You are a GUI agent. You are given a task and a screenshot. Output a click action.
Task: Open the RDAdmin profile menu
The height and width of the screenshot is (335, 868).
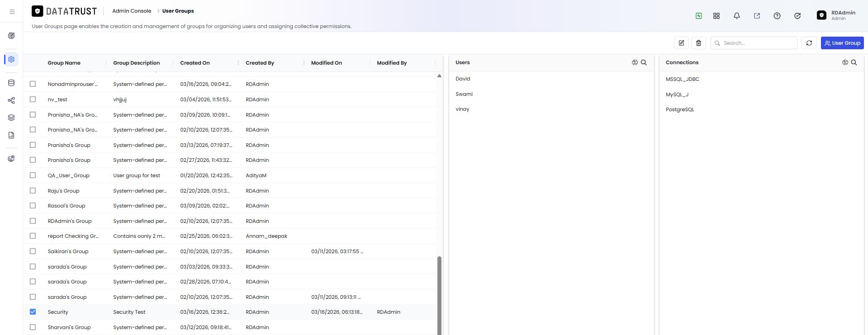point(836,15)
